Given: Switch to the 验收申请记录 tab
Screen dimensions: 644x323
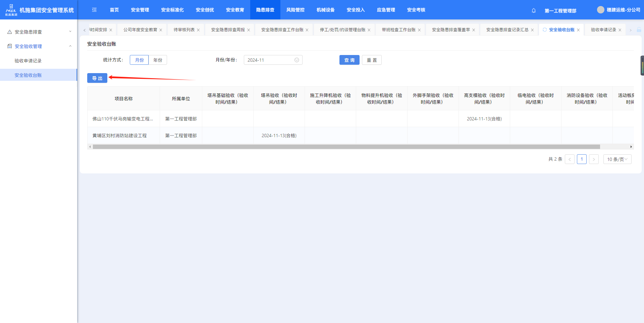Looking at the screenshot, I should coord(603,30).
